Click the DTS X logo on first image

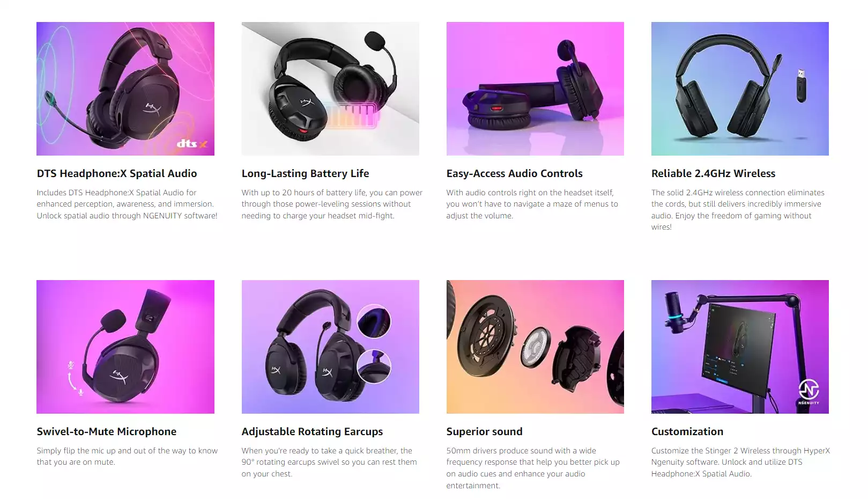(x=192, y=143)
